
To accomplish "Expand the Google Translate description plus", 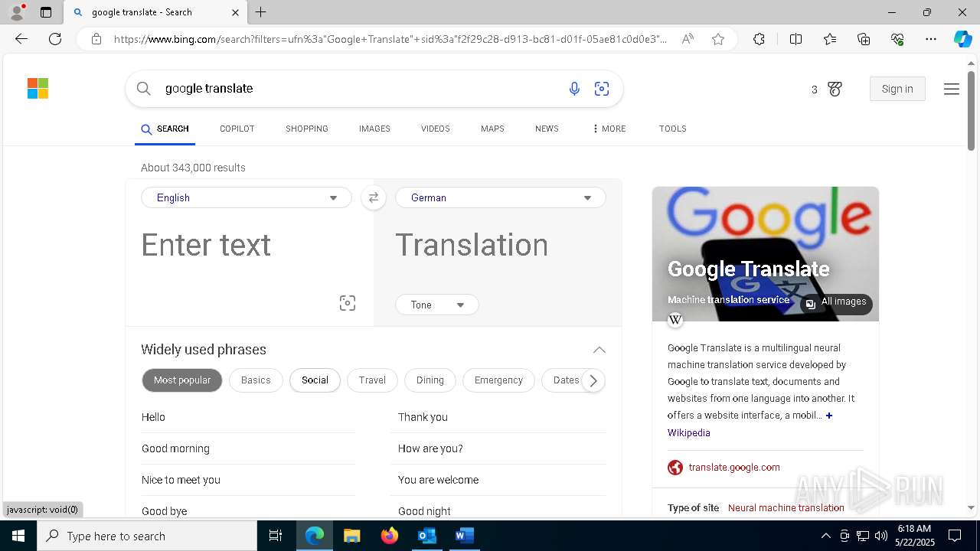I will pyautogui.click(x=829, y=416).
